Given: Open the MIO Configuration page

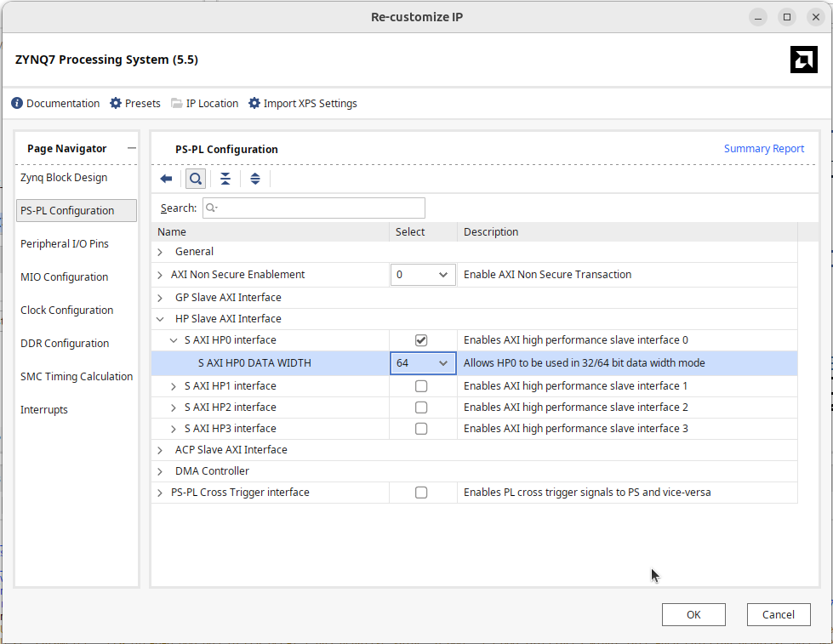Looking at the screenshot, I should point(65,276).
